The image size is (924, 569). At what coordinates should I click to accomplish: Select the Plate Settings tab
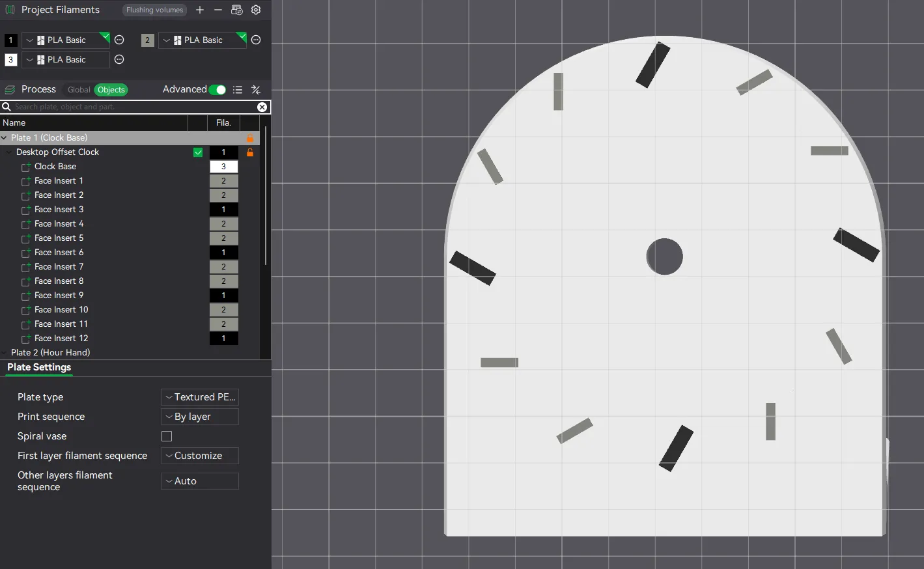(x=39, y=367)
